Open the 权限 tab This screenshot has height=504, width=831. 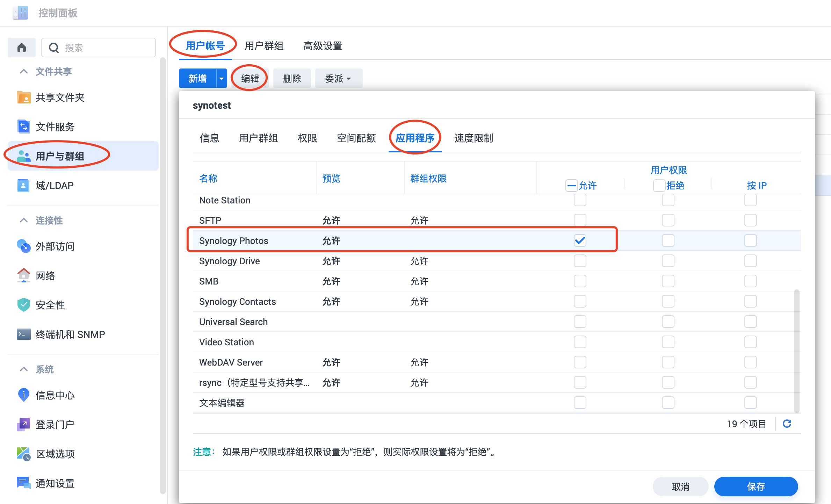[308, 138]
